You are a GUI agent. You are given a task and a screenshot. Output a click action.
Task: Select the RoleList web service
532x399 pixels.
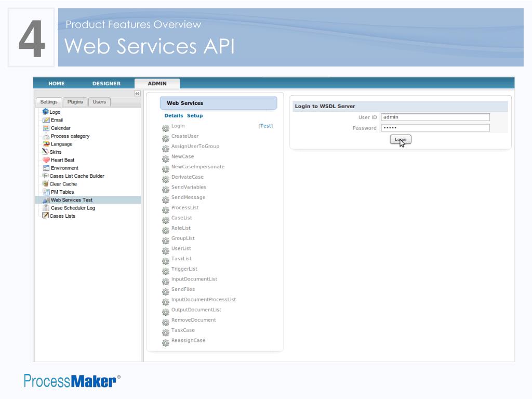pyautogui.click(x=181, y=228)
